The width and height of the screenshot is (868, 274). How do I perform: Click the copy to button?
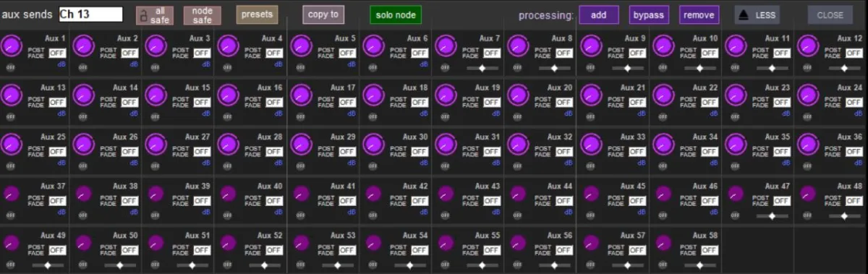click(x=323, y=14)
